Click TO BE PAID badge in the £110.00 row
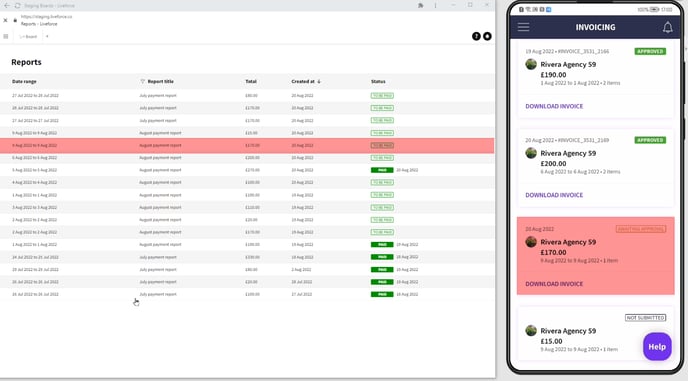 tap(382, 207)
